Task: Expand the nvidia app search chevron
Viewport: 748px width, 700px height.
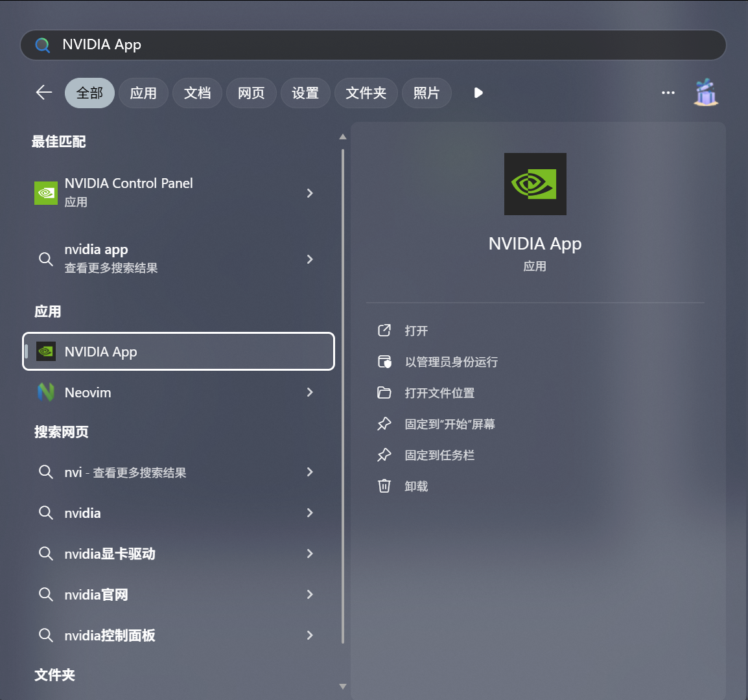Action: (x=310, y=259)
